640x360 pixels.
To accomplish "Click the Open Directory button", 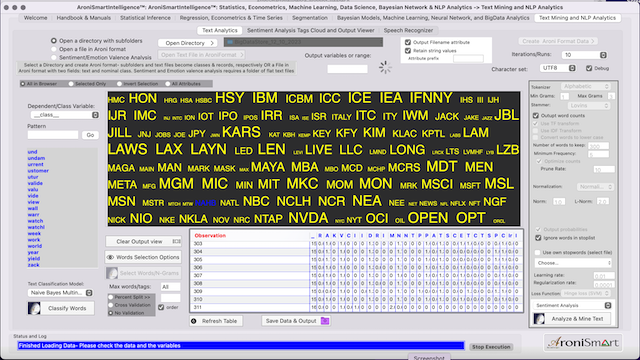I will (x=188, y=43).
